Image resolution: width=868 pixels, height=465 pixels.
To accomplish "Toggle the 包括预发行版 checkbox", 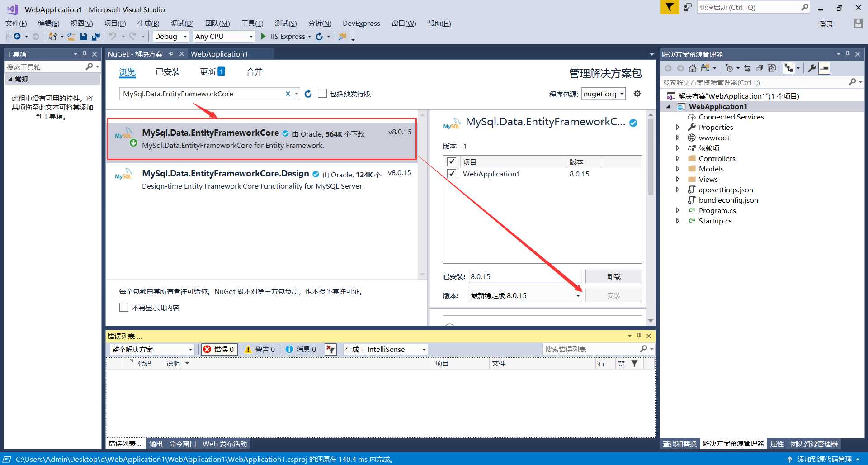I will (x=322, y=93).
